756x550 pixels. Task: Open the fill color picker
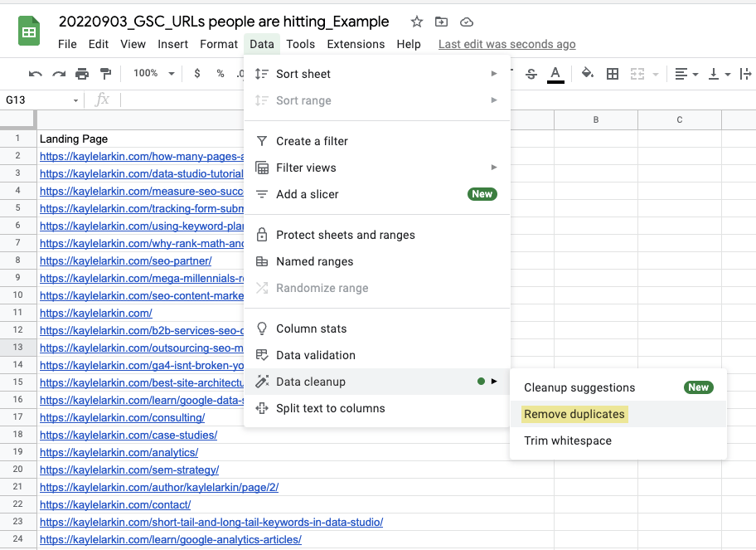586,73
